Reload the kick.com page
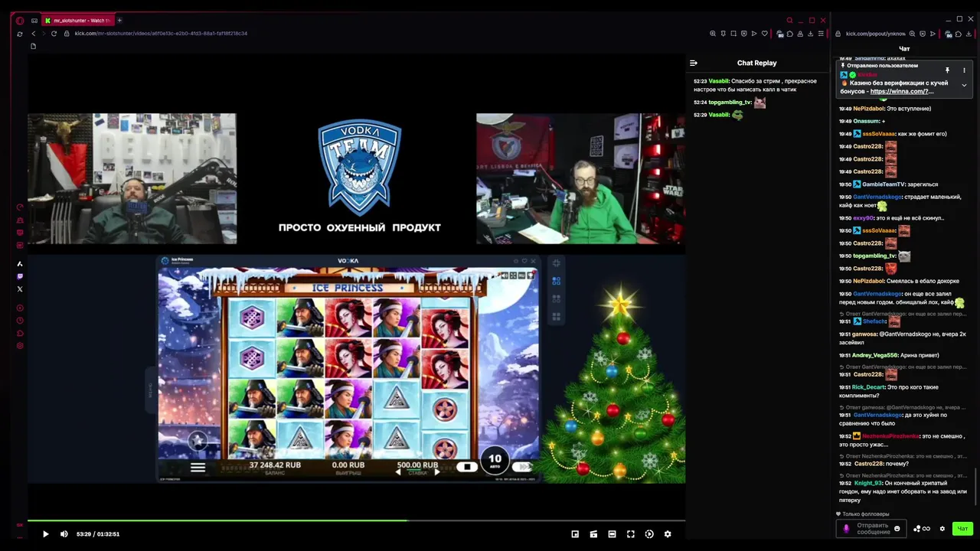 point(54,34)
